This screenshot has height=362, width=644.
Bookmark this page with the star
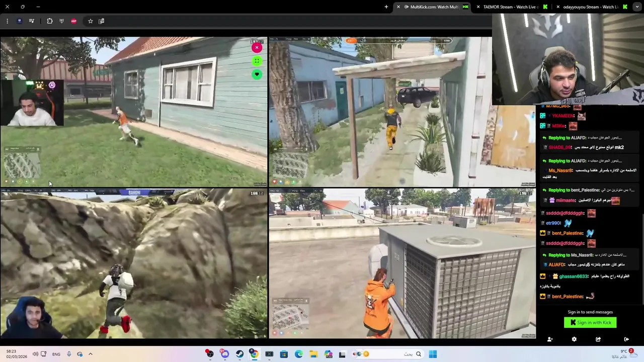pos(91,21)
